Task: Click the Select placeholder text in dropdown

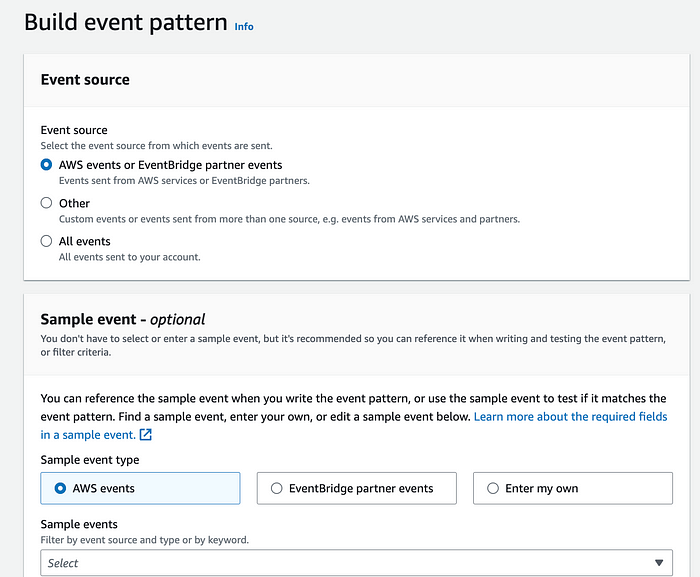Action: tap(63, 563)
